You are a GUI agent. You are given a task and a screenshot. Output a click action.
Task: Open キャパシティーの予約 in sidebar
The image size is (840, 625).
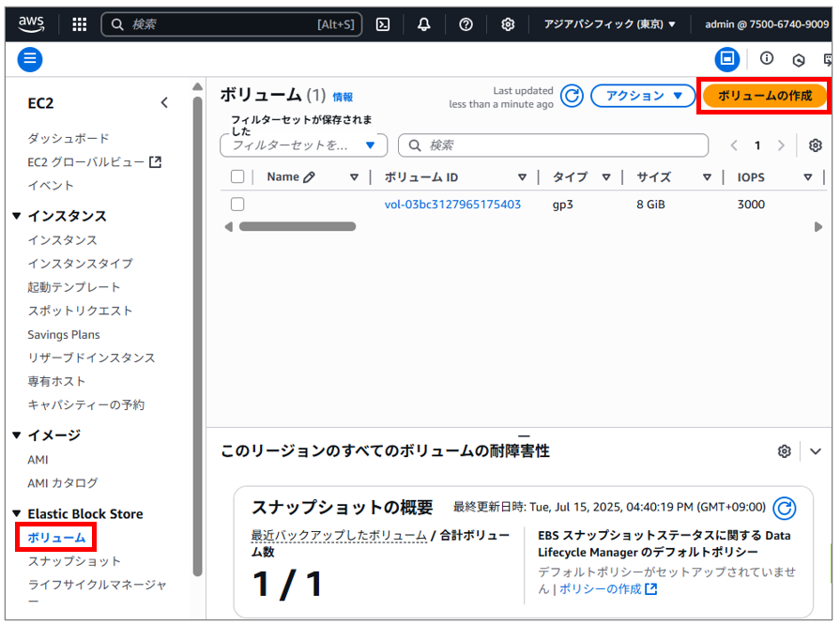(x=85, y=404)
